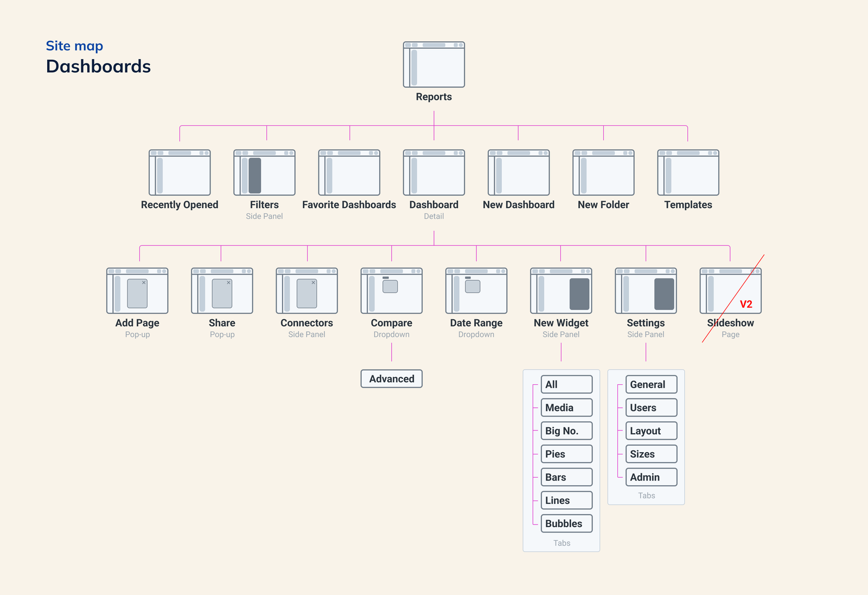
Task: Select the Bubbles widget tab
Action: 566,524
